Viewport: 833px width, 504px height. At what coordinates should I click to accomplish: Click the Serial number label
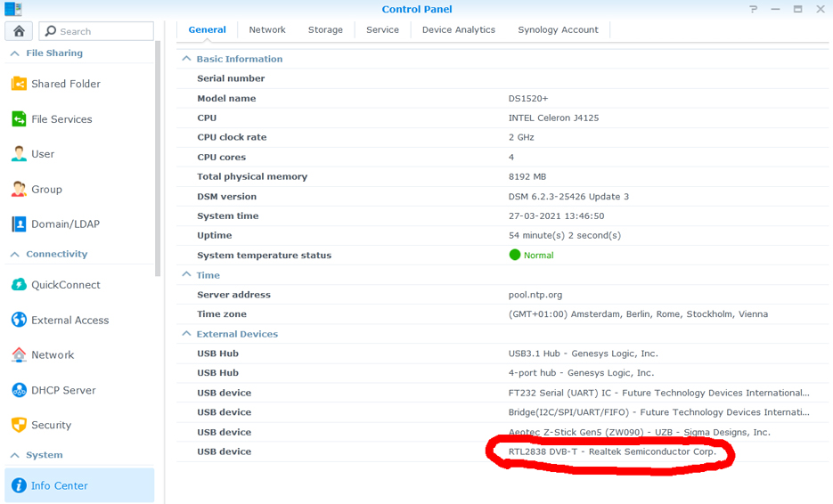(x=231, y=78)
